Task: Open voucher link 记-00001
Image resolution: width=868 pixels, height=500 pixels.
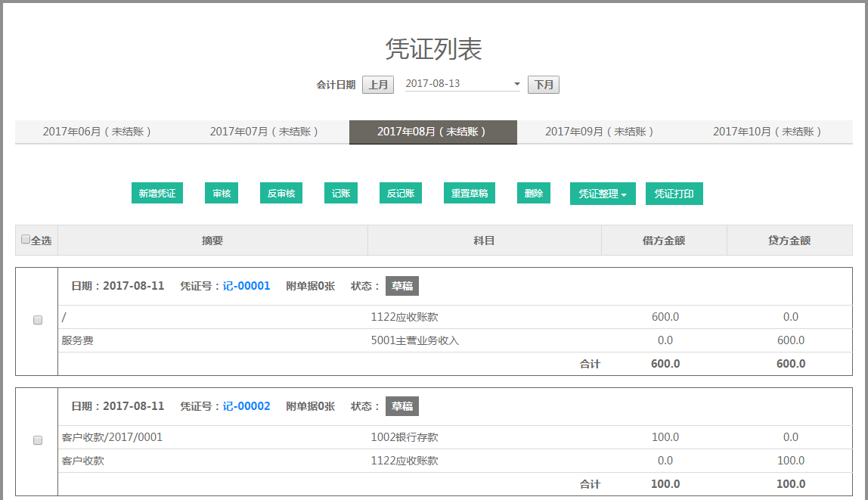Action: 246,286
